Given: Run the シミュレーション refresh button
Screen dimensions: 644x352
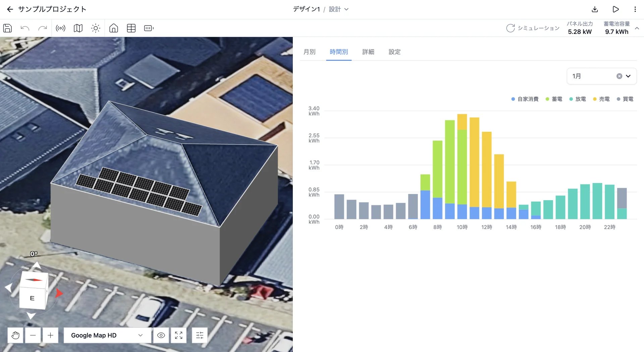Looking at the screenshot, I should (533, 28).
